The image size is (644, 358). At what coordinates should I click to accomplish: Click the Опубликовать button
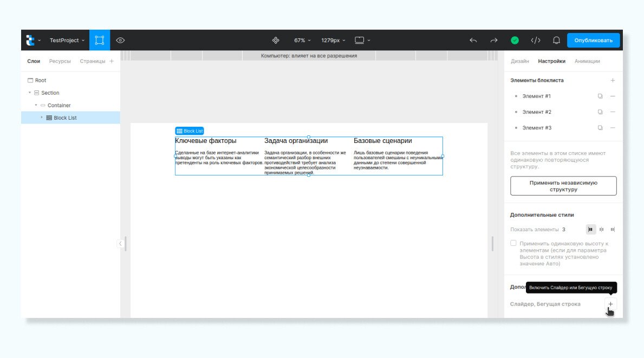[593, 40]
